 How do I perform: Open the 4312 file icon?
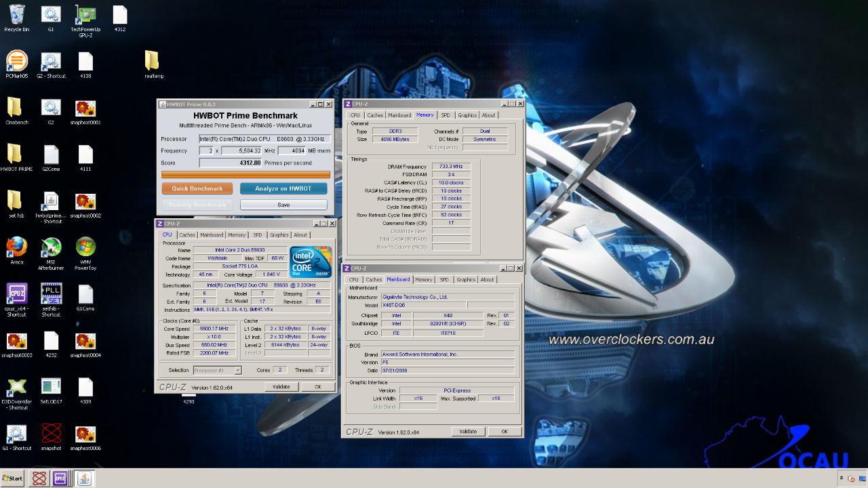pos(120,18)
